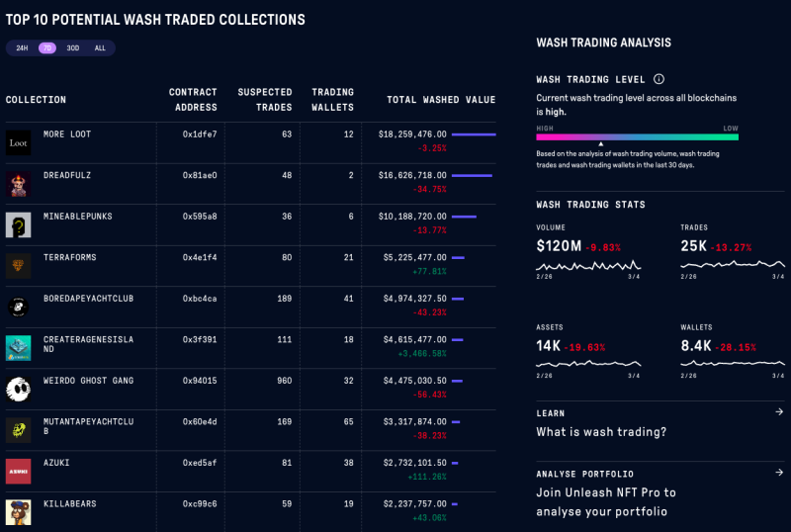This screenshot has width=791, height=532.
Task: Sort by SUSPECTED TRADES column header
Action: coord(265,100)
